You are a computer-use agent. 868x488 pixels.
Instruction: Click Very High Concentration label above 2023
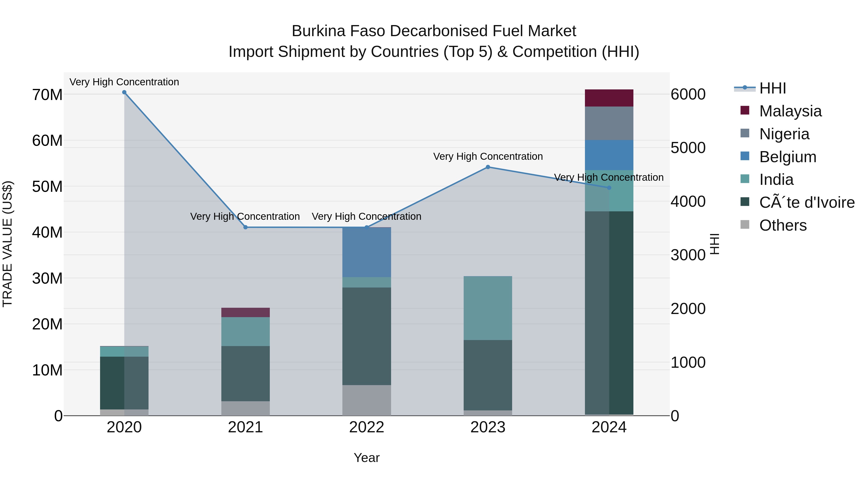coord(488,156)
